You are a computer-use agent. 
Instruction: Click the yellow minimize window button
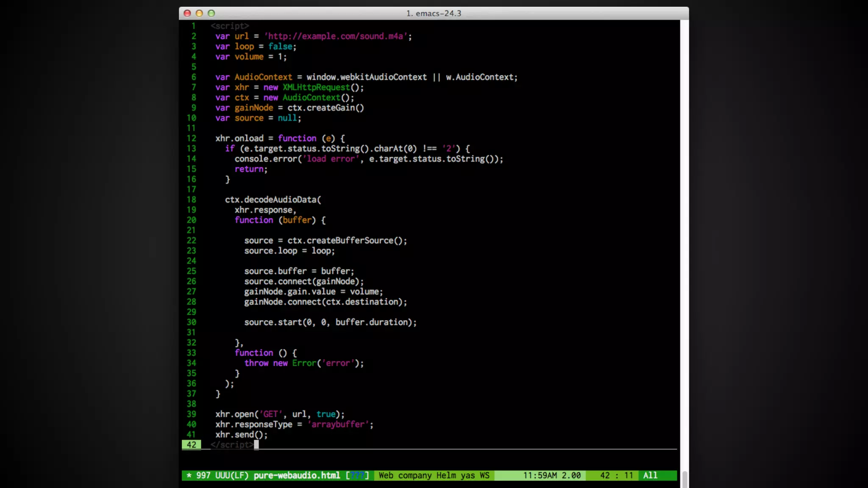pos(199,14)
